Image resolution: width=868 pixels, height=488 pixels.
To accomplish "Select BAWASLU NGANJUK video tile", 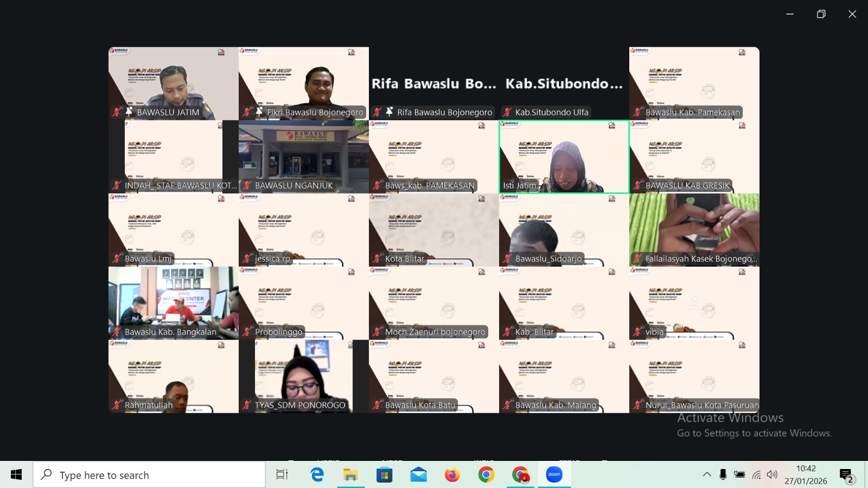I will tap(304, 157).
